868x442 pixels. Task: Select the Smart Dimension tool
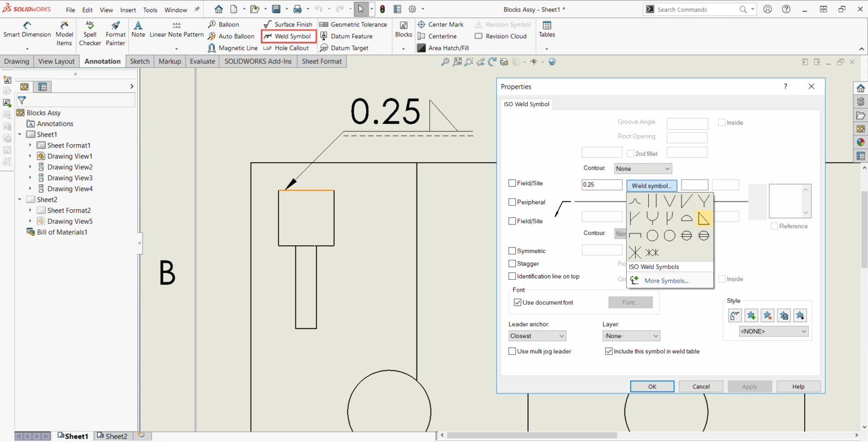[x=27, y=33]
